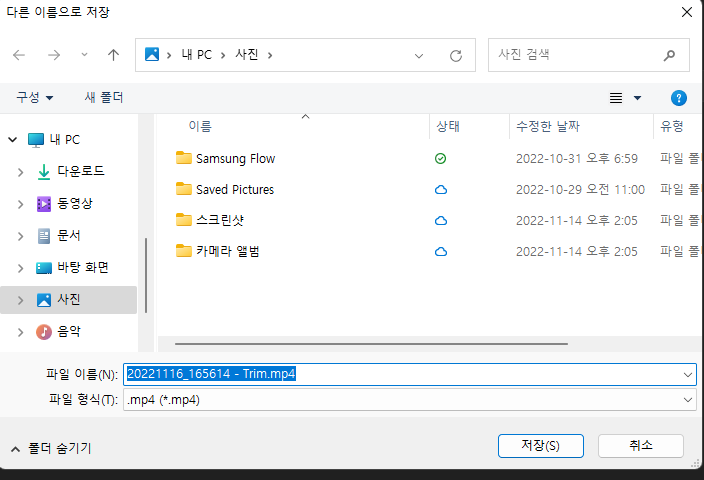Click Saved Pictures folder icon
The width and height of the screenshot is (704, 480).
[184, 189]
